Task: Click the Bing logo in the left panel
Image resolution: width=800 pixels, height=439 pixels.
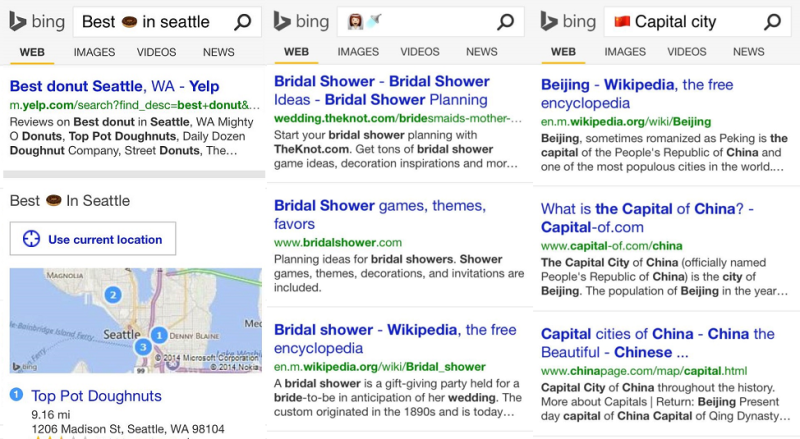Action: pyautogui.click(x=37, y=21)
